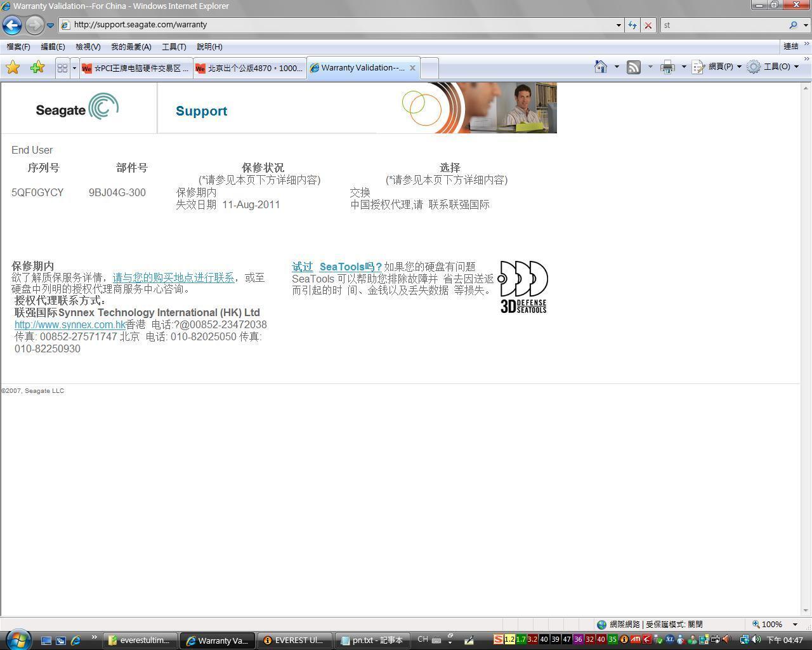This screenshot has height=650, width=812.
Task: Open the Quick Tabs grid icon
Action: pos(62,68)
